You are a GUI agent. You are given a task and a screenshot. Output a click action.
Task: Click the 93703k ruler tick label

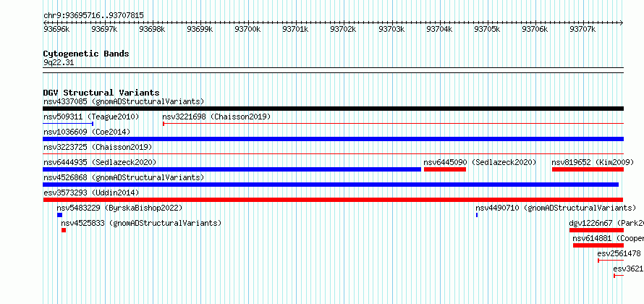click(x=391, y=29)
